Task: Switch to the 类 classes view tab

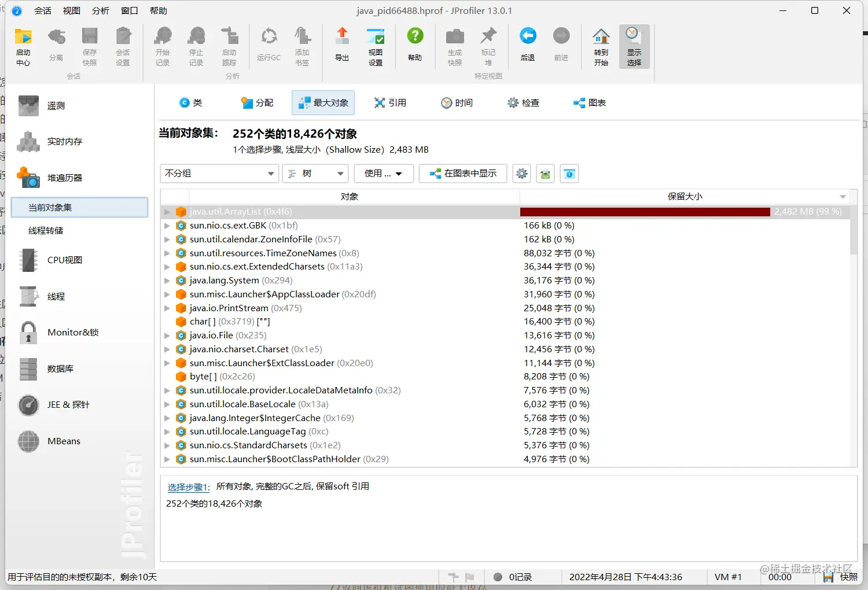Action: [191, 103]
